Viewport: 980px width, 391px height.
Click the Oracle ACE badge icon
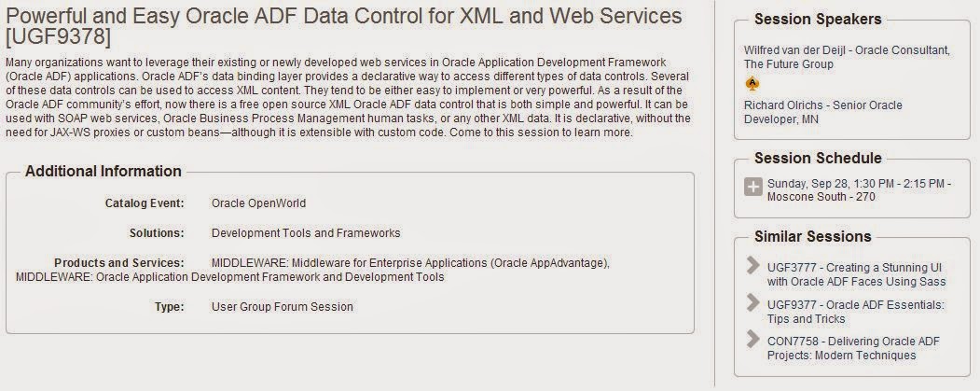(752, 84)
